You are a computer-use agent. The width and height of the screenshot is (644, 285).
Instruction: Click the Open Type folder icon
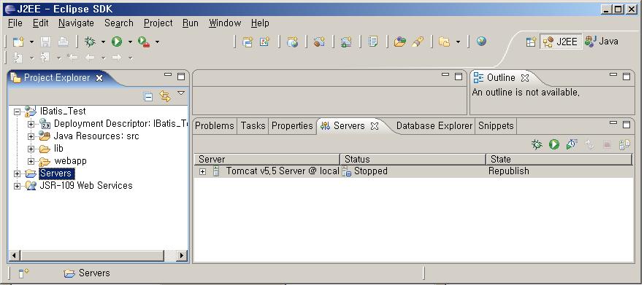coord(399,42)
